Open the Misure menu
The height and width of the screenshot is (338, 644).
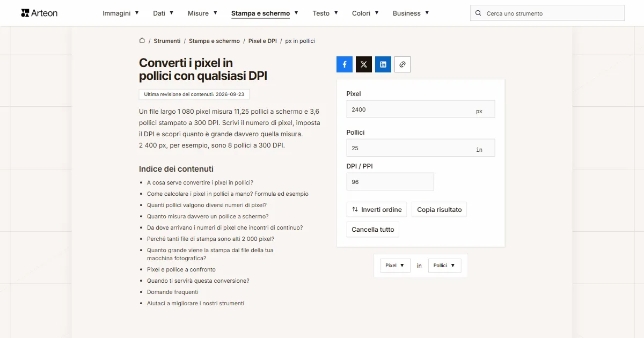tap(202, 13)
